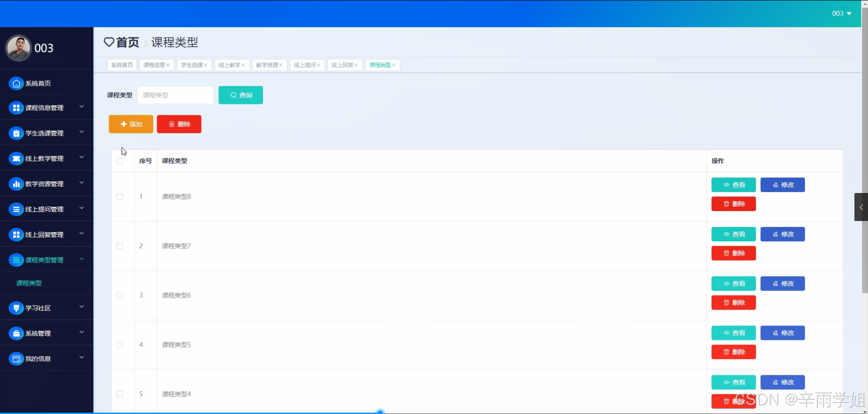Expand the 线上提问管理 menu chevron
The width and height of the screenshot is (868, 414).
pos(82,208)
